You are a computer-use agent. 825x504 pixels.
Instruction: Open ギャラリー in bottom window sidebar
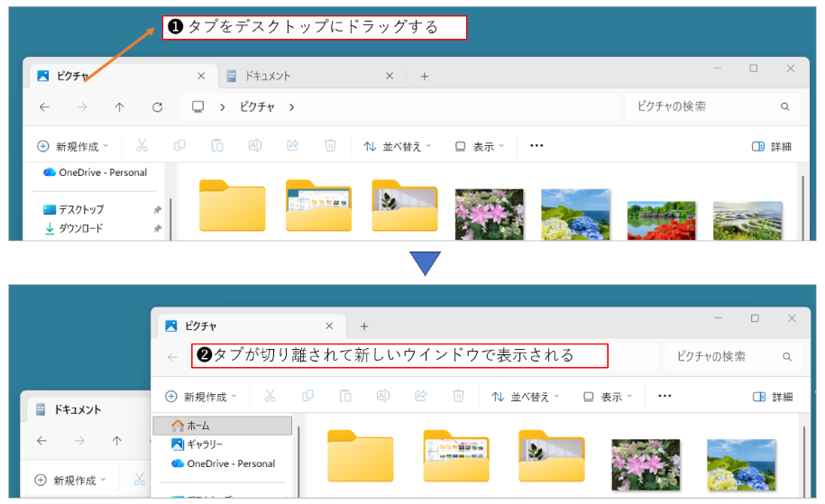[204, 444]
